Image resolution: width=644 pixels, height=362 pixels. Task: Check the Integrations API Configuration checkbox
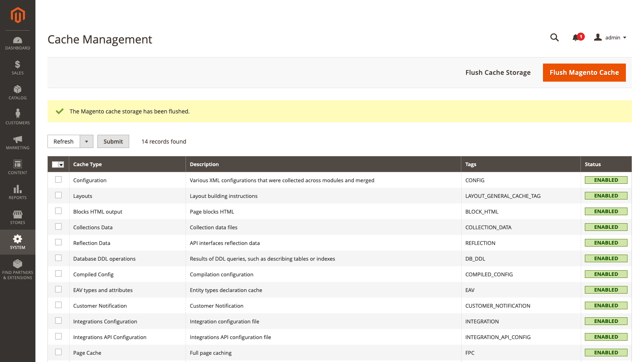pos(58,336)
